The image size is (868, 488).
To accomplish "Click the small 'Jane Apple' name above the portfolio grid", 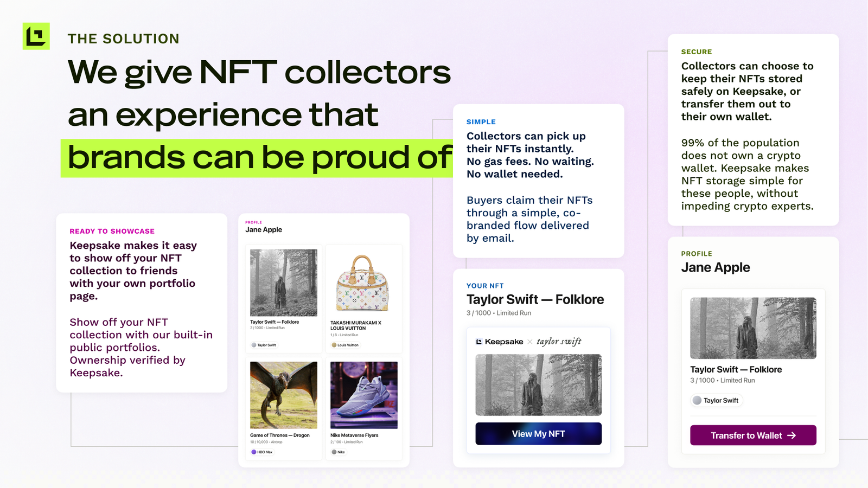I will [x=264, y=230].
